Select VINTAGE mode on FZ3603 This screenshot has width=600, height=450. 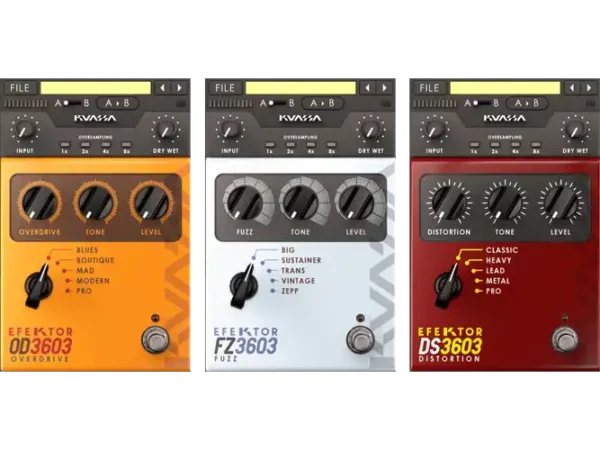pyautogui.click(x=298, y=281)
